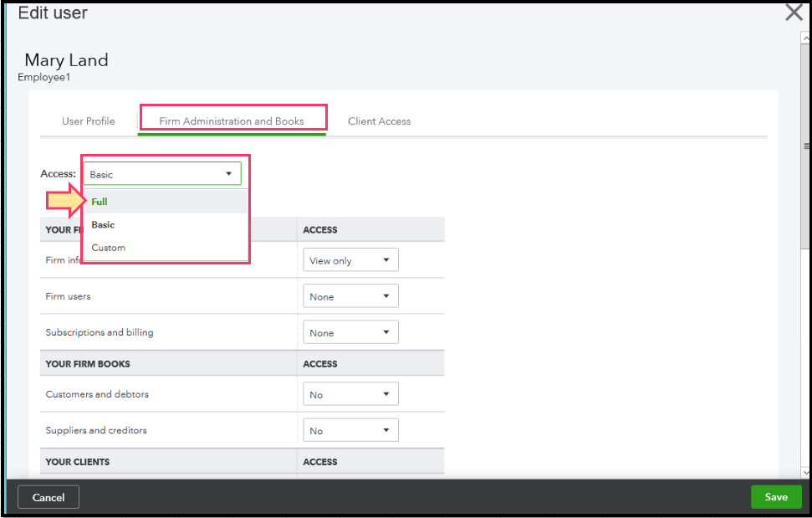
Task: Expand the Access level dropdown
Action: pyautogui.click(x=161, y=174)
